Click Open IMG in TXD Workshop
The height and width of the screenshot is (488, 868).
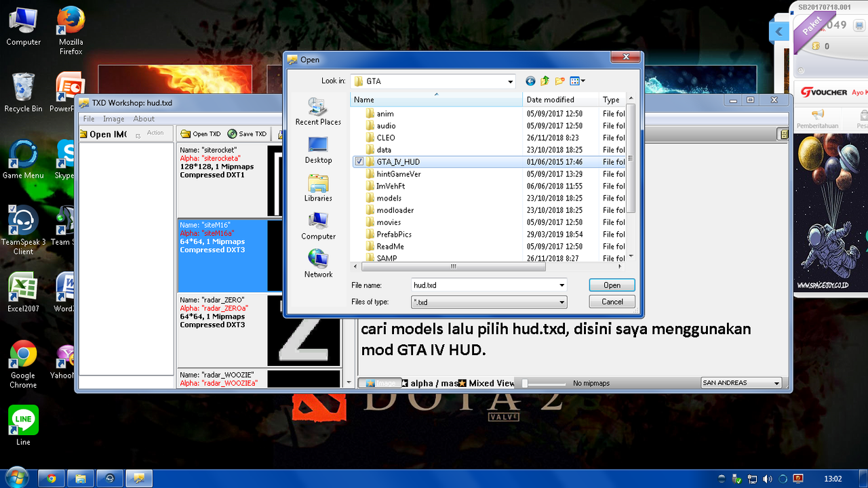point(104,134)
